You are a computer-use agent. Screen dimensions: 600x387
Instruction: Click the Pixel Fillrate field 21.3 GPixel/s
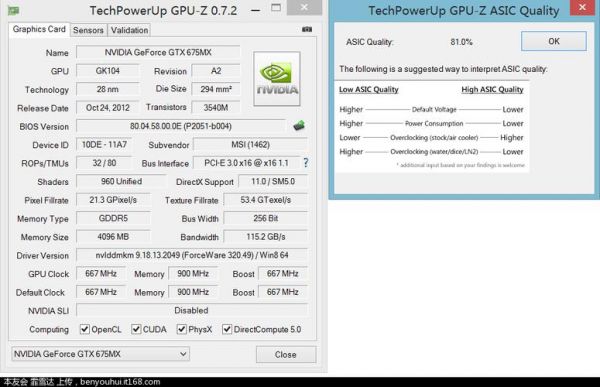click(x=113, y=200)
